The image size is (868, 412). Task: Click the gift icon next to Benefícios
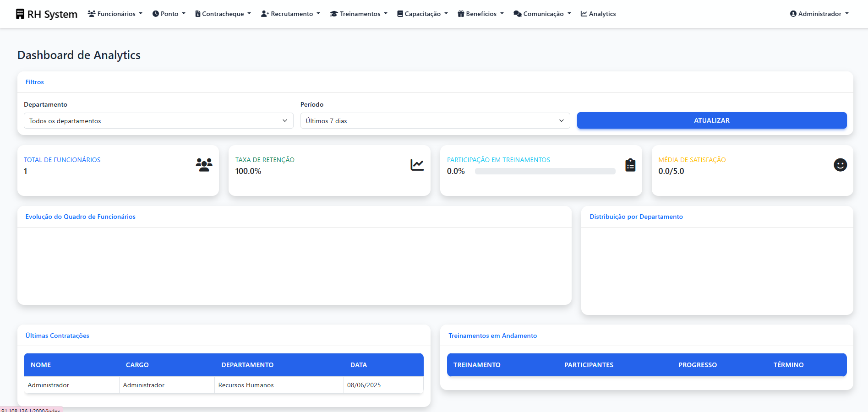coord(461,14)
